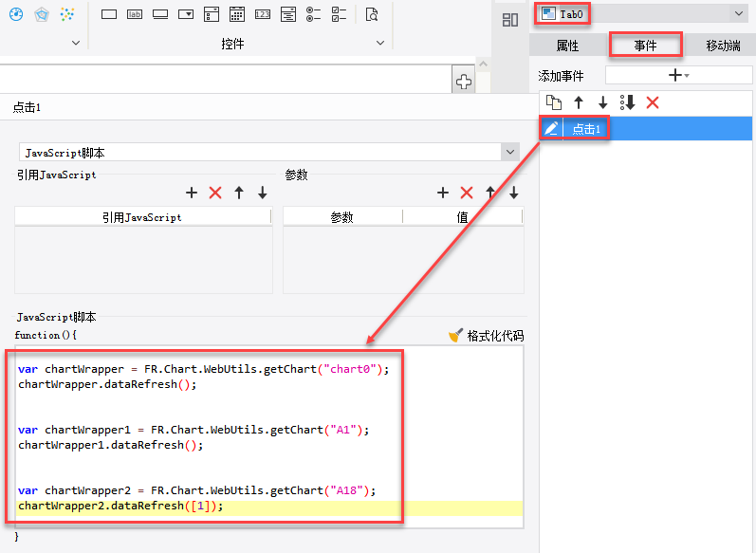Insert the date calendar widget
This screenshot has height=553, width=756.
(x=237, y=14)
